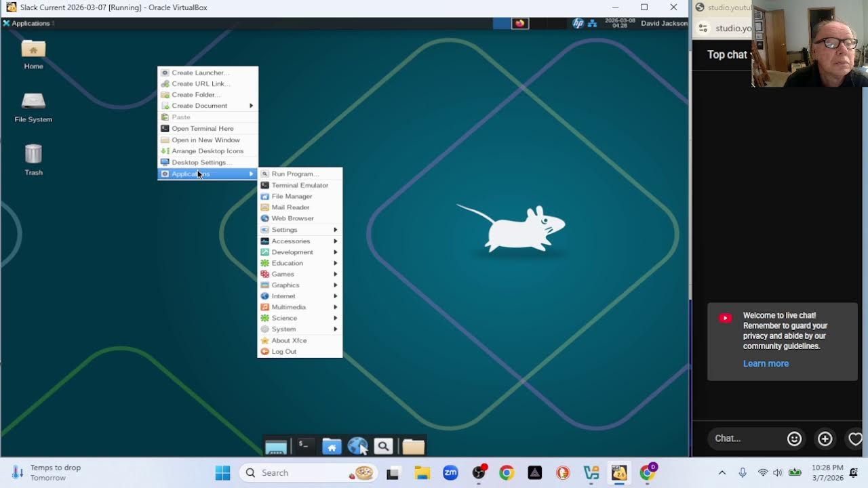Click the Xfce panel clock
Viewport: 868px width, 488px height.
[x=620, y=23]
